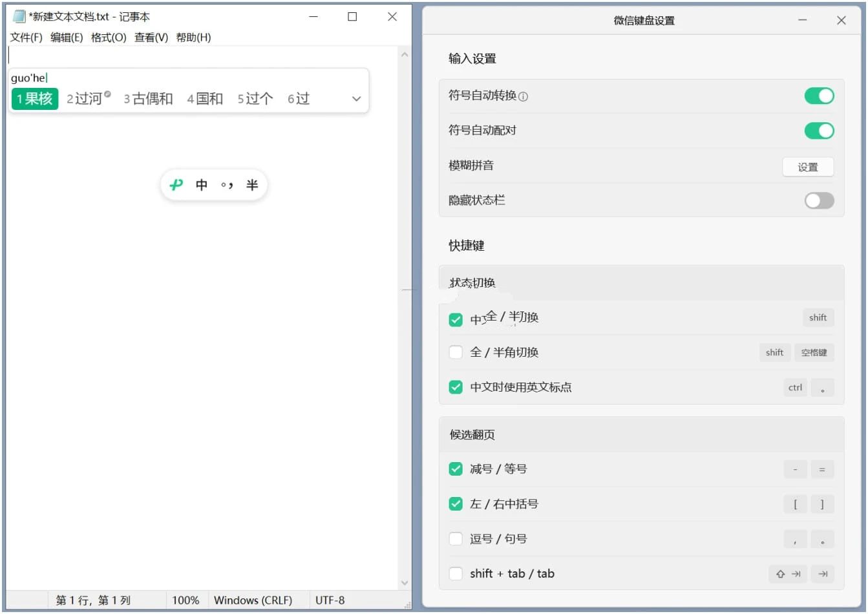Click the tab key badge for shift+tab paging
868x614 pixels.
click(822, 574)
